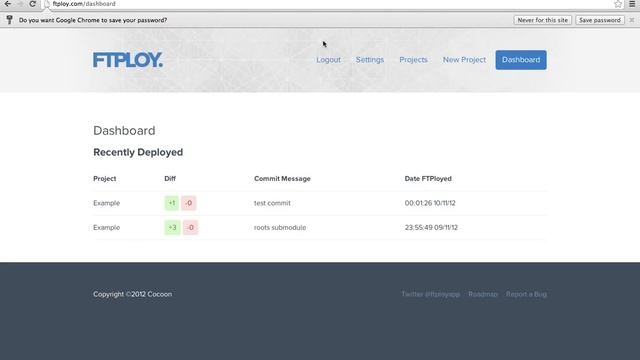Reload the page with refresh icon
This screenshot has height=360, width=640.
pyautogui.click(x=33, y=4)
